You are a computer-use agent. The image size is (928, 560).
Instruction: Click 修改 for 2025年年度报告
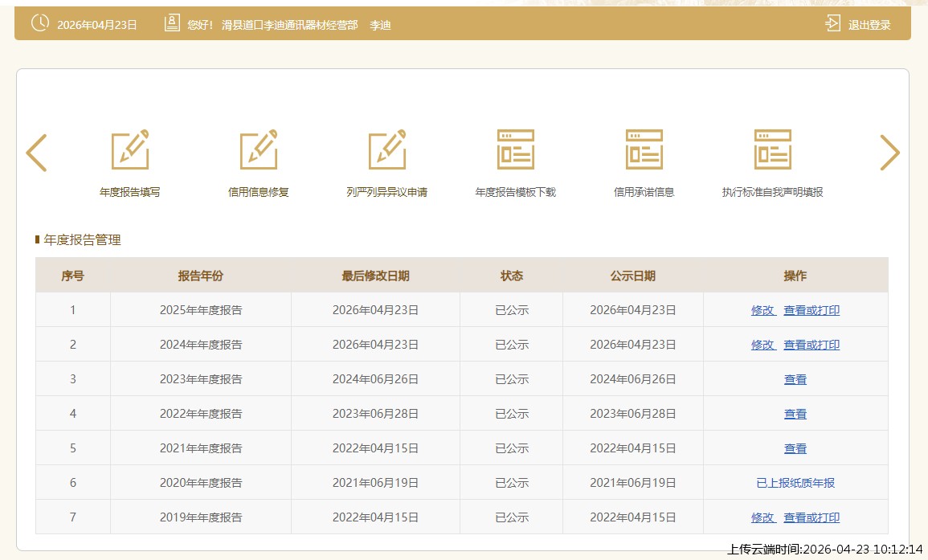tap(762, 310)
